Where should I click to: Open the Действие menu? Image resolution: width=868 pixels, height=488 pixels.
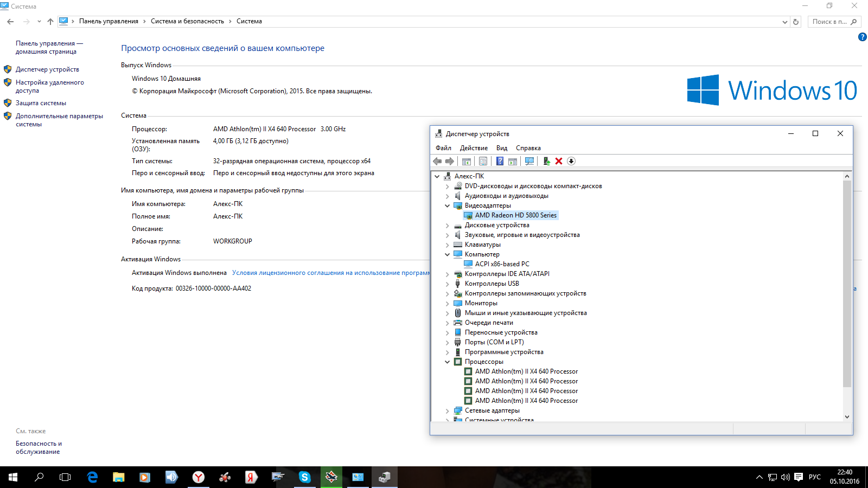(x=474, y=148)
